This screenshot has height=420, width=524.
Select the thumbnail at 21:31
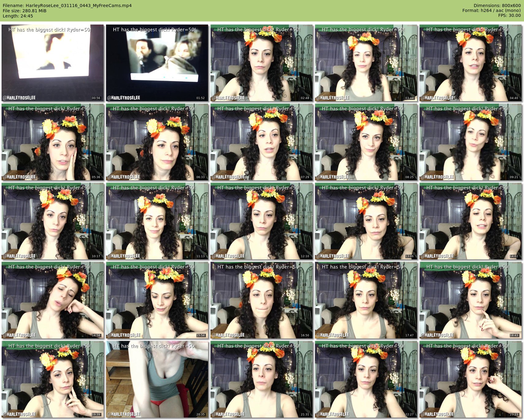point(262,379)
